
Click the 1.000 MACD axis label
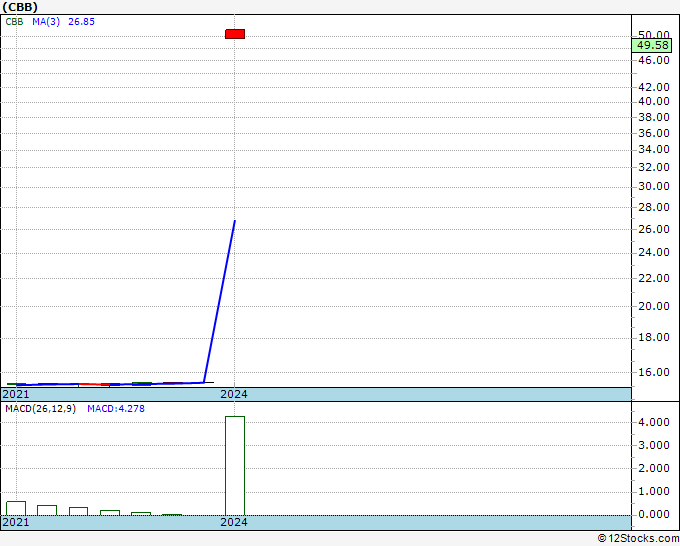coord(654,492)
